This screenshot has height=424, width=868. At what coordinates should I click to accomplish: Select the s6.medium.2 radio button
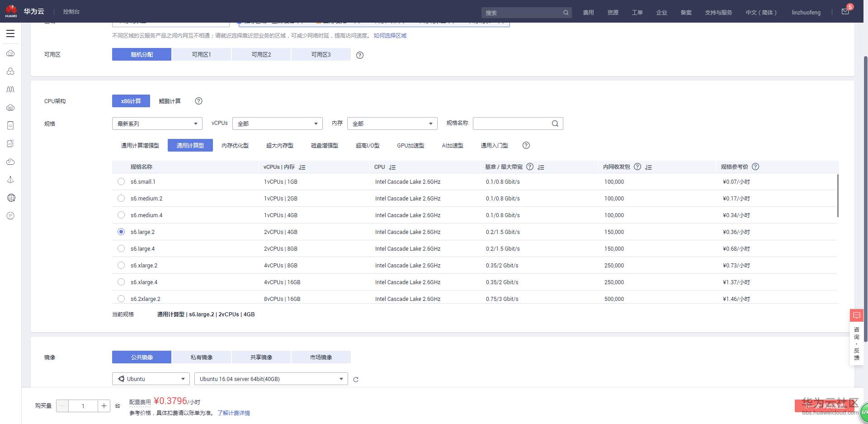pyautogui.click(x=121, y=198)
